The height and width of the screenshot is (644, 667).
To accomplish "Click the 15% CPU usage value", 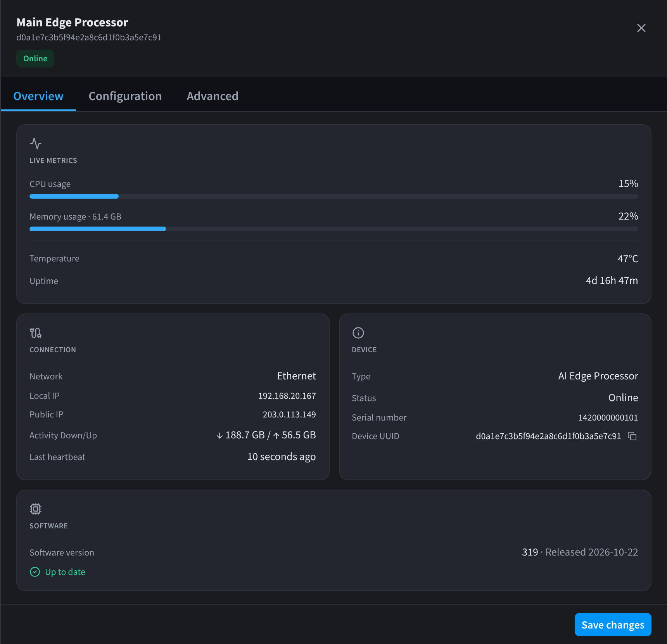I will [628, 184].
